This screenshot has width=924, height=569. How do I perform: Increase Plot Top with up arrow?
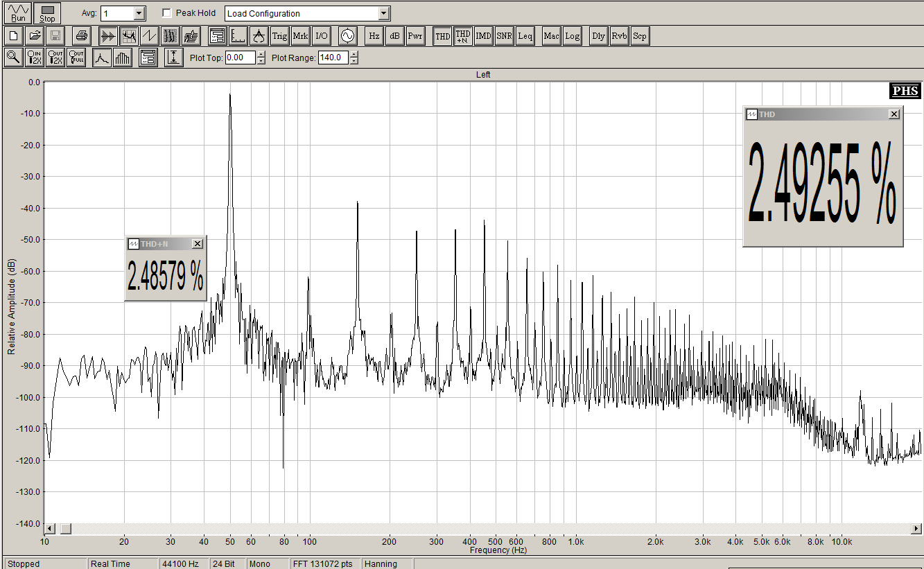(x=261, y=54)
